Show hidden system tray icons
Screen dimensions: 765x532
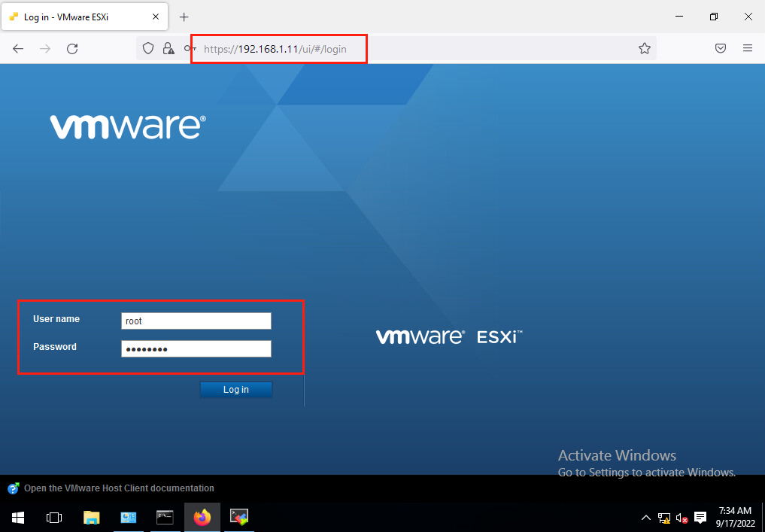pos(645,518)
